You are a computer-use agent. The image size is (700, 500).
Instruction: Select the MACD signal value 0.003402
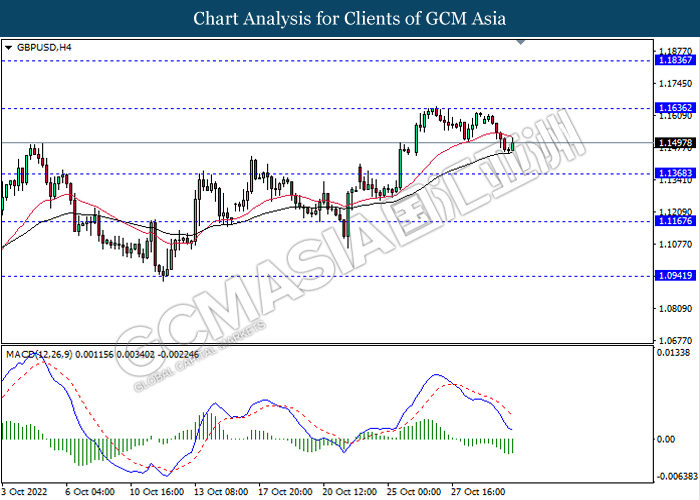(136, 355)
